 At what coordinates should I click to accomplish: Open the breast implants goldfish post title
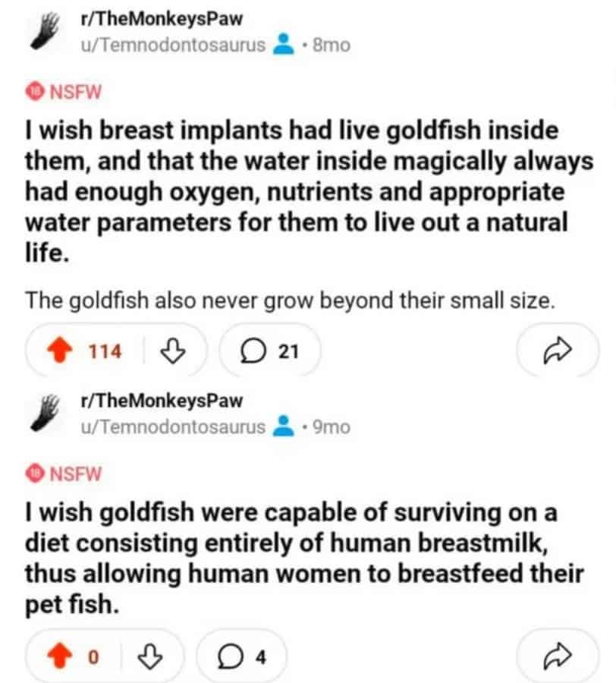296,191
